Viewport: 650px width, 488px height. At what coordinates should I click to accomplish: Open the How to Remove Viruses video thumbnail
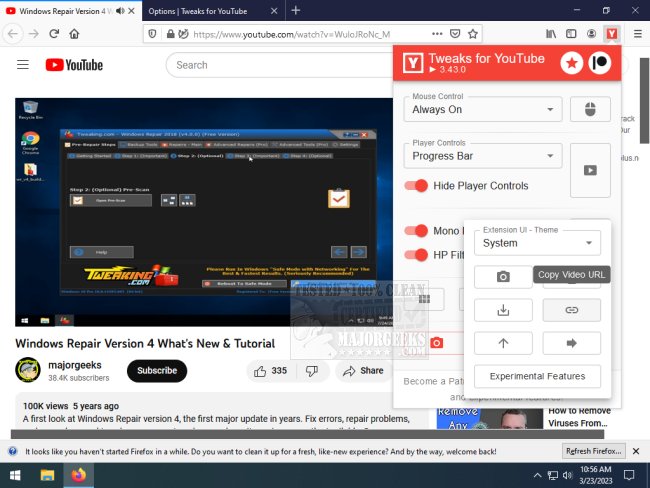click(x=490, y=419)
